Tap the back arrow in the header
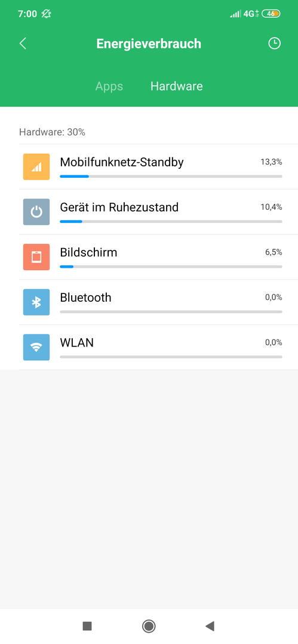Screen dimensions: 298x644 [x=23, y=43]
